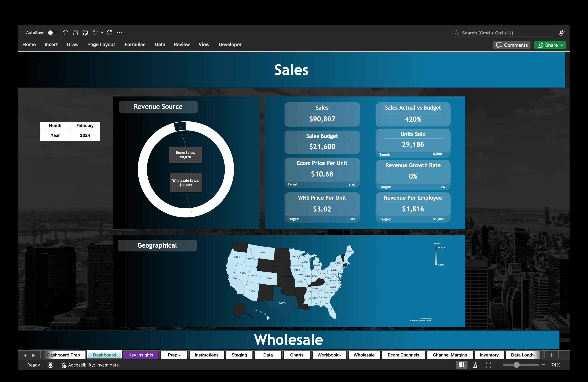Click Texas 95.97% on the map
The image size is (588, 382).
tap(283, 303)
